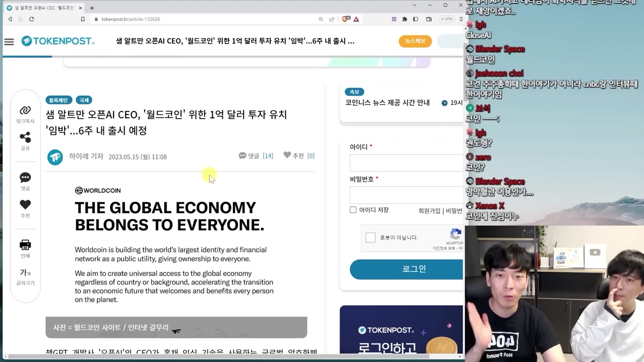Image resolution: width=644 pixels, height=362 pixels.
Task: Click the 국제 category tag
Action: [x=84, y=100]
